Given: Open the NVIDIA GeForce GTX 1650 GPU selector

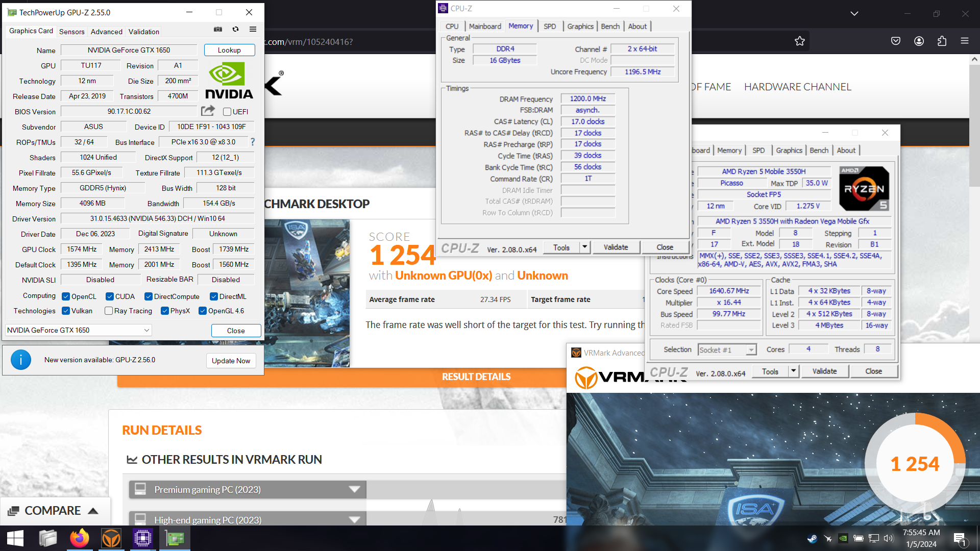Looking at the screenshot, I should [x=79, y=330].
